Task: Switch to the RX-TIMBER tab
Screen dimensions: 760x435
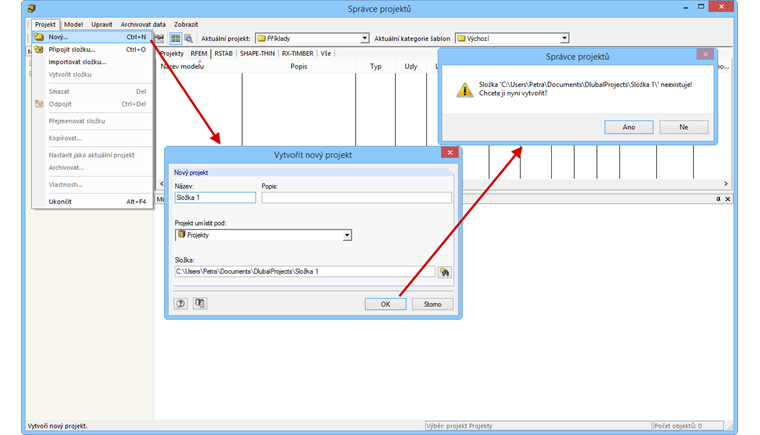Action: [298, 53]
